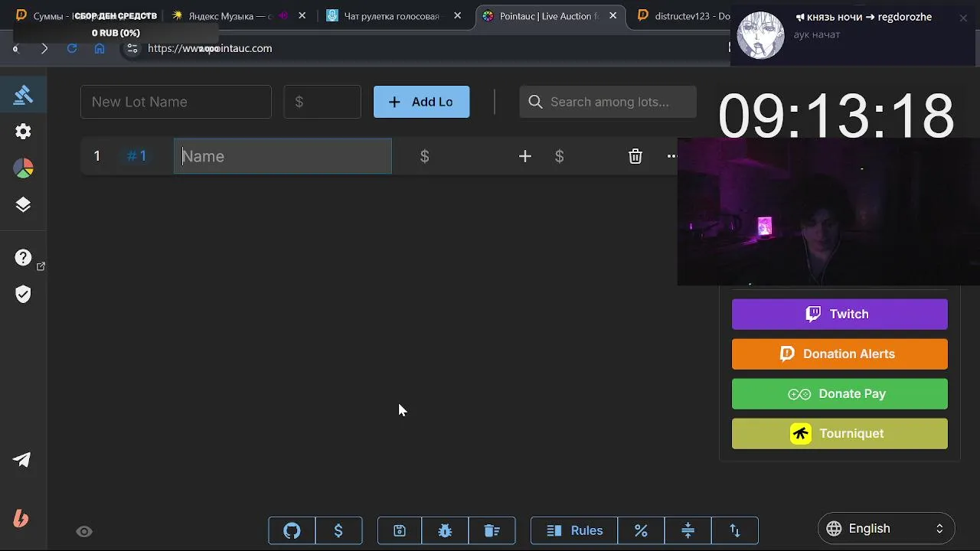Click the compact view collapse icon
Image resolution: width=980 pixels, height=551 pixels.
(x=688, y=530)
